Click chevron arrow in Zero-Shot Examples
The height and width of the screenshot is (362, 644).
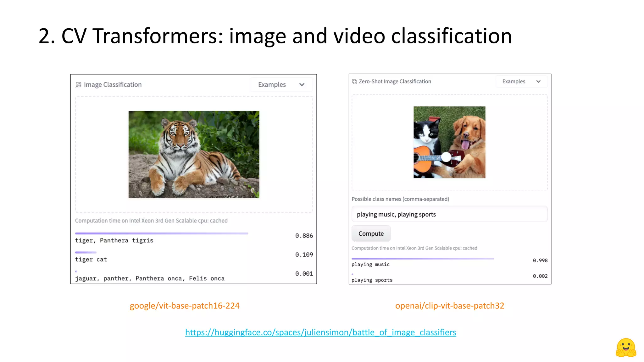tap(538, 81)
